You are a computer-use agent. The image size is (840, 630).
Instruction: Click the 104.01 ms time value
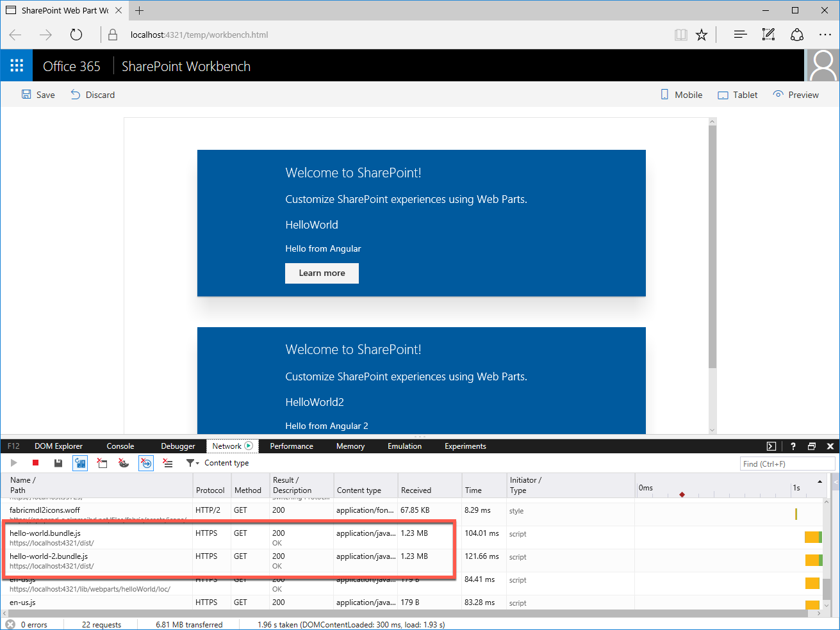click(481, 533)
